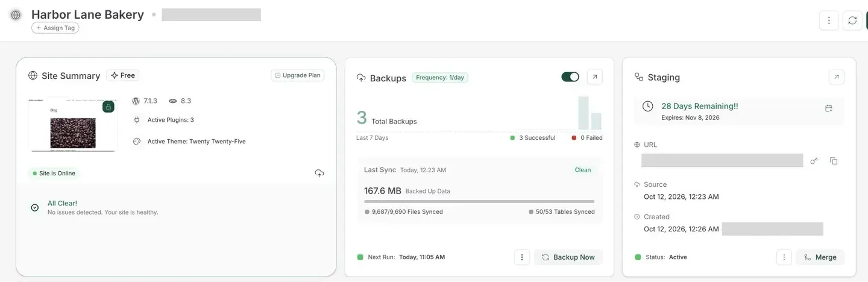The width and height of the screenshot is (868, 282).
Task: Open the Staging three-dot menu
Action: (x=784, y=257)
